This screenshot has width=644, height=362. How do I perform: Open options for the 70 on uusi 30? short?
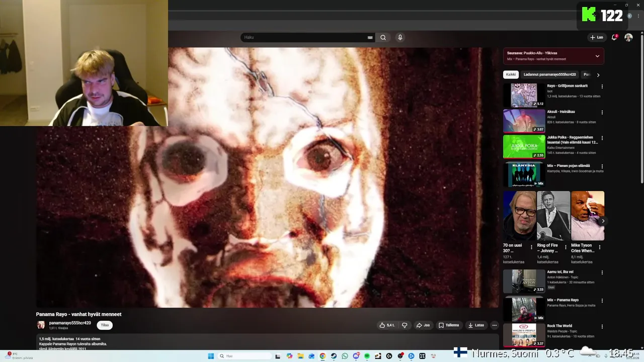(x=531, y=247)
